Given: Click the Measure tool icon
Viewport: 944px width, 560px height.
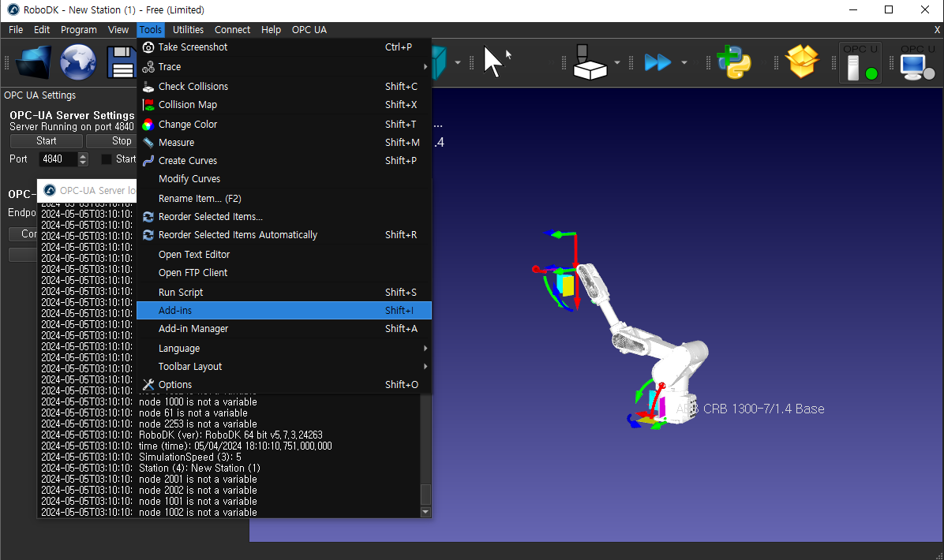Looking at the screenshot, I should 148,143.
